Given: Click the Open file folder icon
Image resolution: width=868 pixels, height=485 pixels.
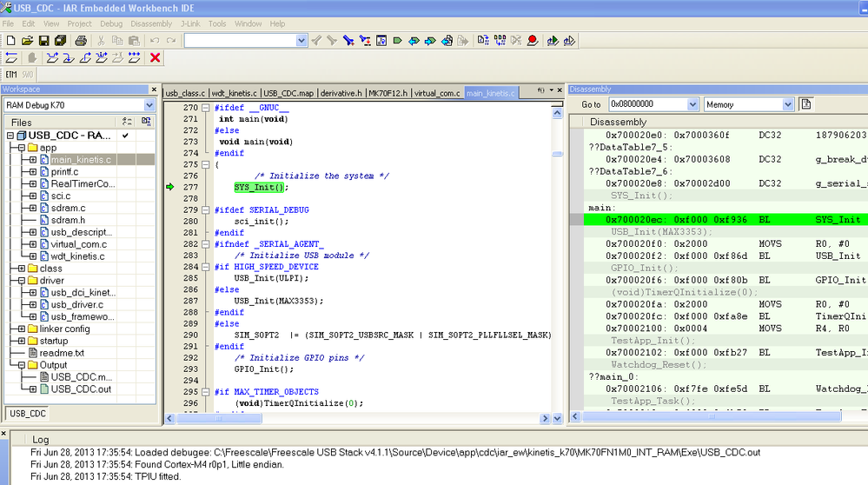Looking at the screenshot, I should pyautogui.click(x=27, y=41).
